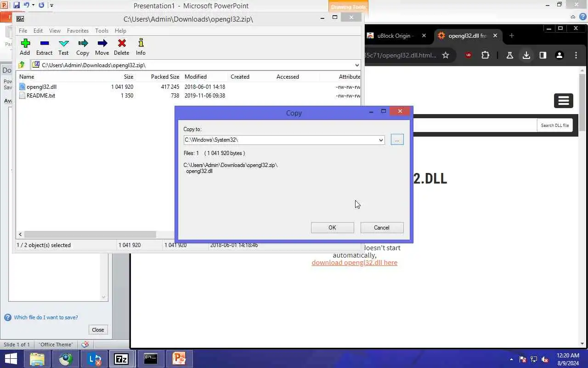Expand the Copy to path dropdown
588x368 pixels.
pyautogui.click(x=381, y=140)
